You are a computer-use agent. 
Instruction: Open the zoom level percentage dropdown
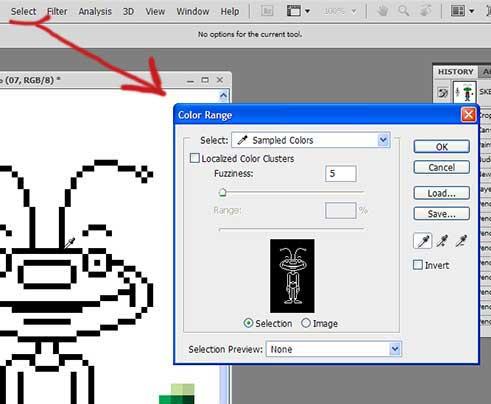pos(340,11)
